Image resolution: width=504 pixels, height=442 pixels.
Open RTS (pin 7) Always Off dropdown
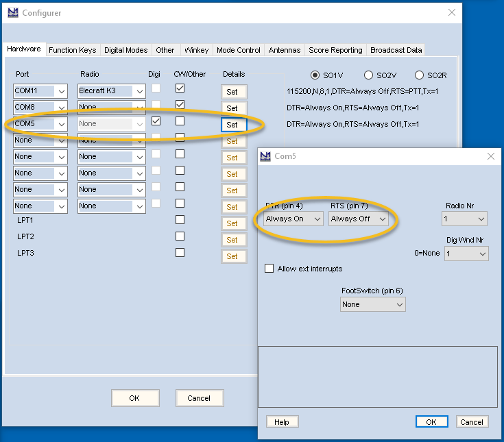click(x=359, y=219)
